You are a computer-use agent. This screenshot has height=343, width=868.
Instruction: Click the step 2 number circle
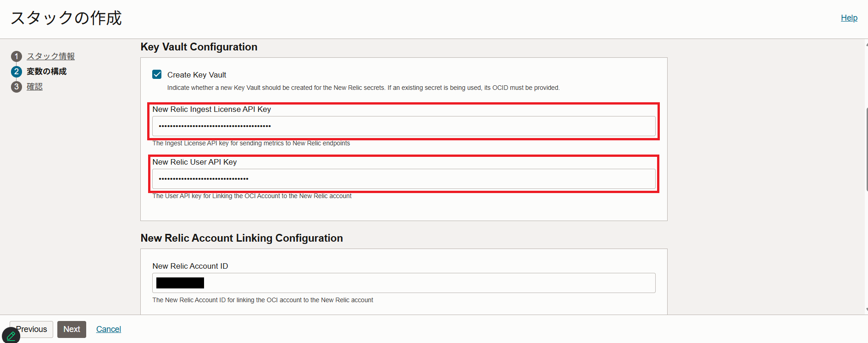[17, 72]
